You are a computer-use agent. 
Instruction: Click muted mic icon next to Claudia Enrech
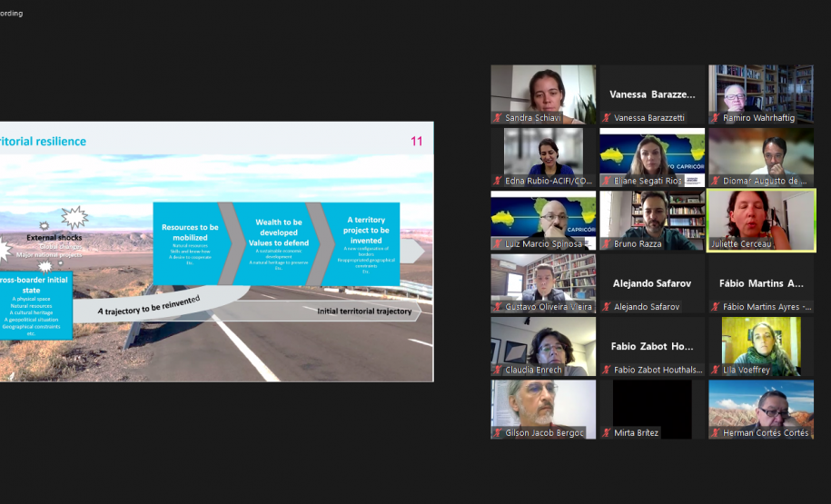click(498, 371)
